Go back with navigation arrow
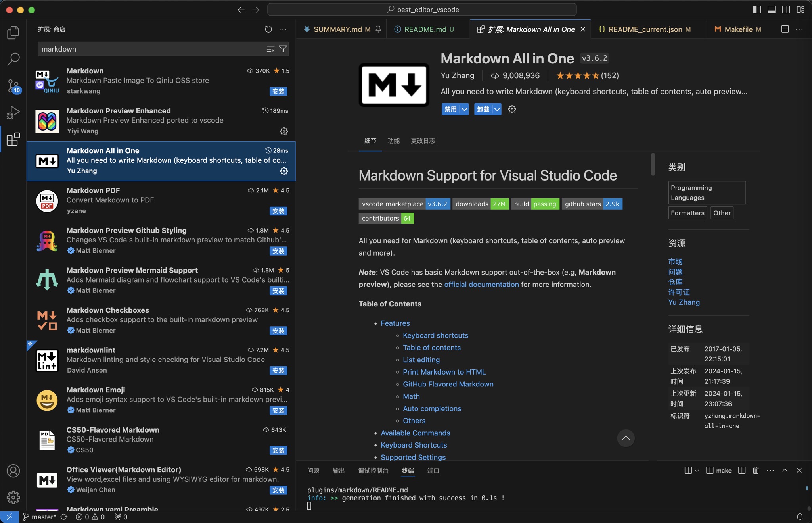The width and height of the screenshot is (812, 523). click(241, 10)
